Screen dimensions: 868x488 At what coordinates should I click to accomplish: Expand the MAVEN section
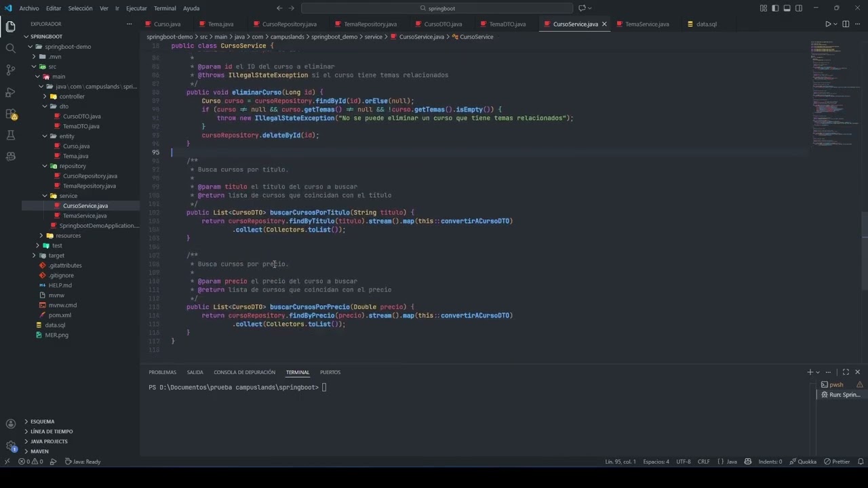(x=39, y=451)
